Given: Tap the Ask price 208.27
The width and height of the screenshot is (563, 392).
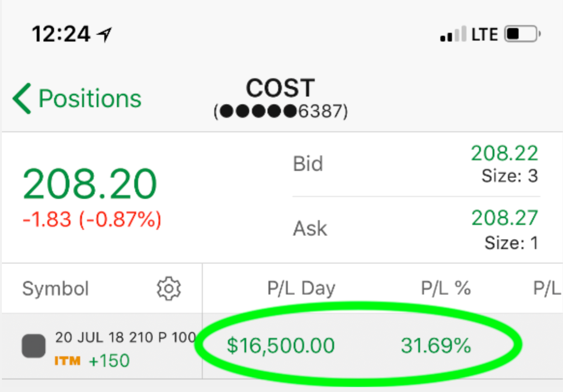Looking at the screenshot, I should tap(505, 218).
